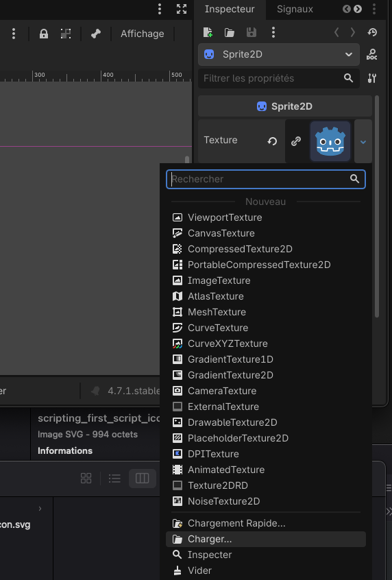Open the Sprite2D documentation DOC icon
This screenshot has height=580, width=392.
pyautogui.click(x=371, y=55)
